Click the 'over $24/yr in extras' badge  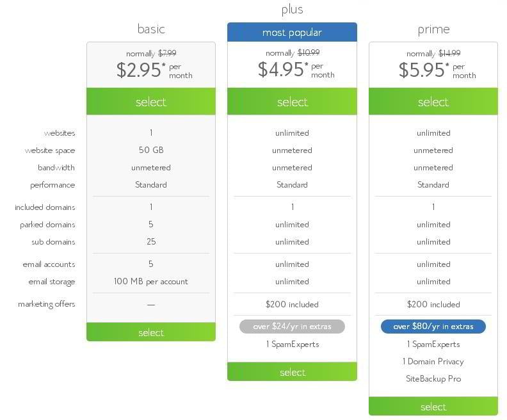pos(292,327)
